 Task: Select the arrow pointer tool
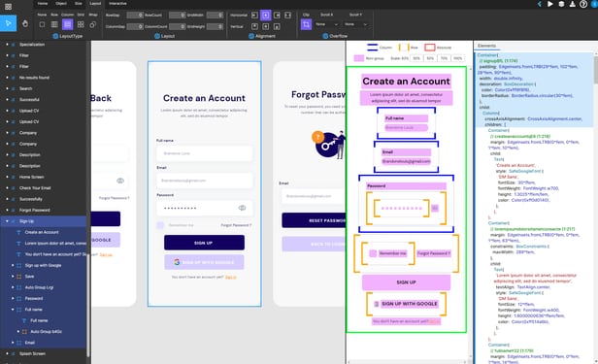pyautogui.click(x=9, y=23)
